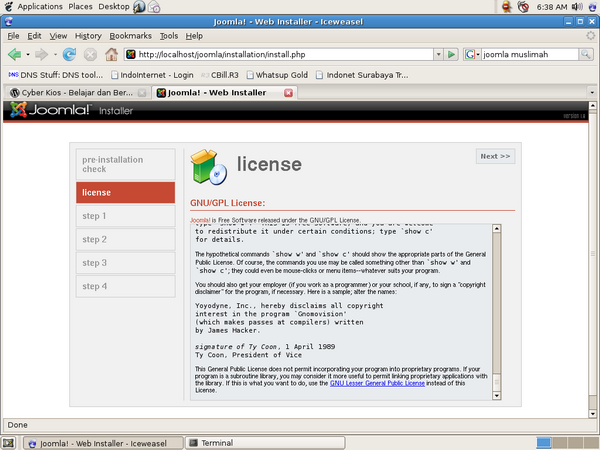Reload the page with the Refresh icon
This screenshot has height=450, width=600.
click(69, 54)
